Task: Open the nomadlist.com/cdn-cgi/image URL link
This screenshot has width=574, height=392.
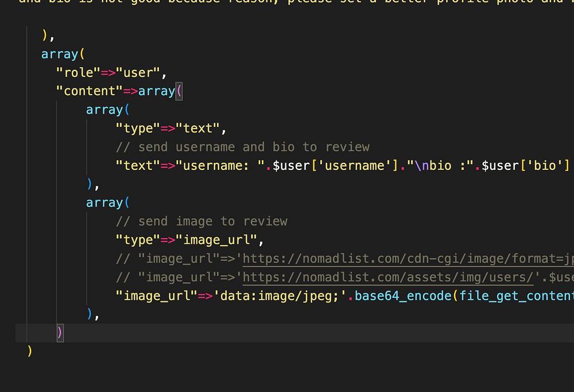Action: coord(408,259)
